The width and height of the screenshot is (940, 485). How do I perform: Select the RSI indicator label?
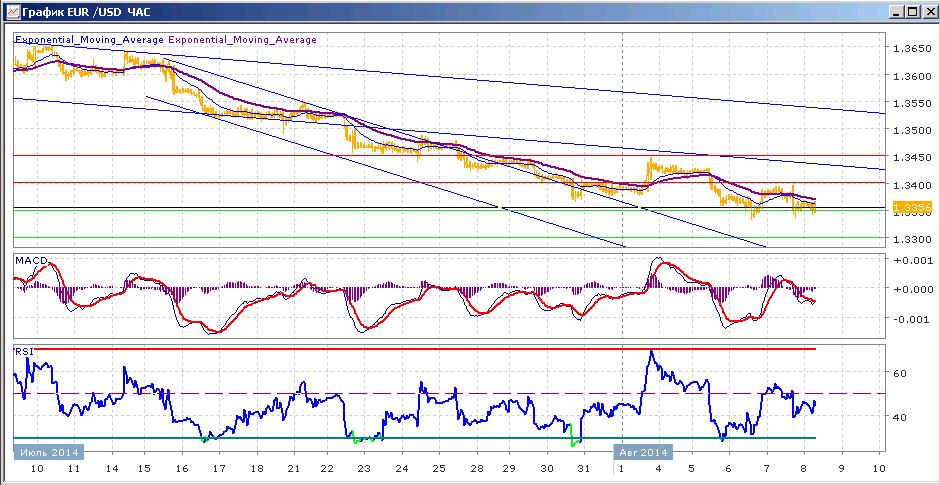(x=24, y=351)
